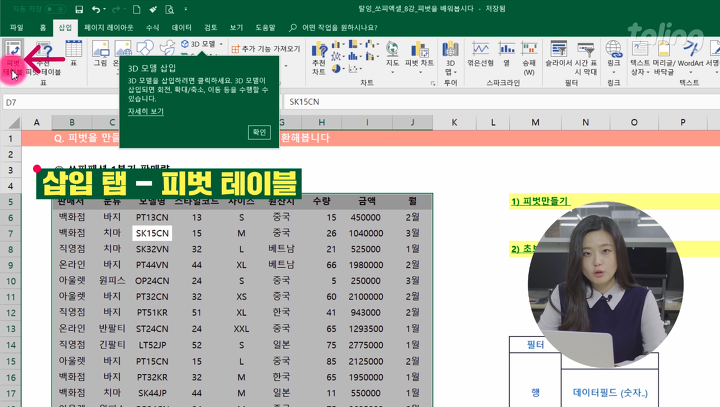
Task: Switch to the 검토 (Review) tab
Action: pyautogui.click(x=211, y=28)
